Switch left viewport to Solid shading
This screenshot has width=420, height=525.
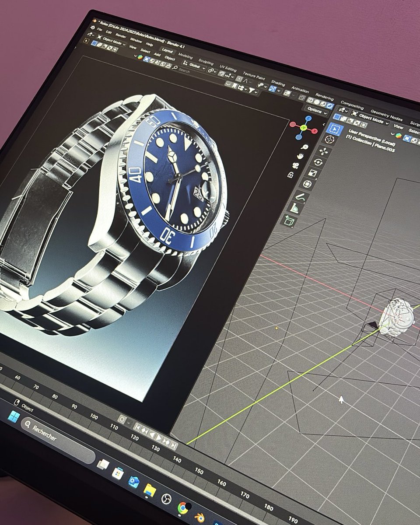pos(317,102)
